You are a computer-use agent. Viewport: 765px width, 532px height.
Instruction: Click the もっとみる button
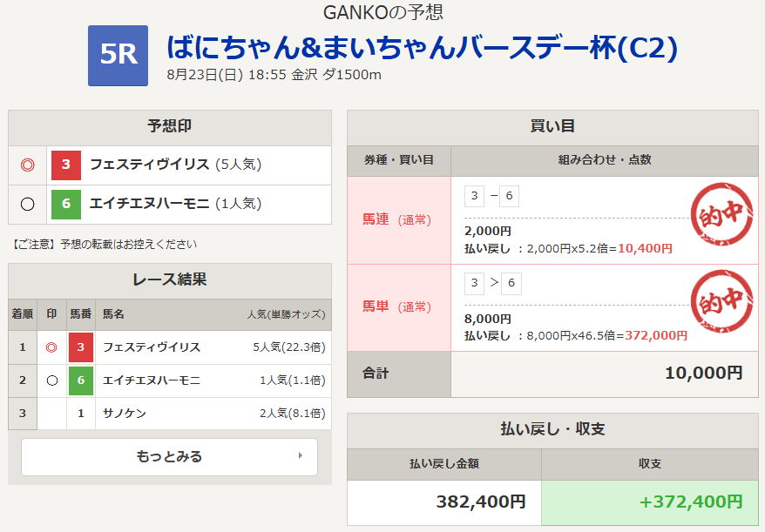point(169,457)
